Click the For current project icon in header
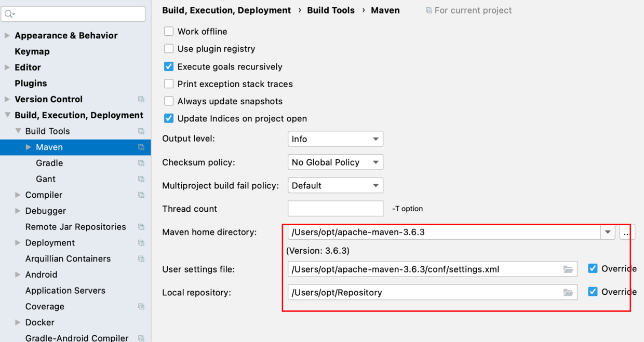 coord(428,10)
